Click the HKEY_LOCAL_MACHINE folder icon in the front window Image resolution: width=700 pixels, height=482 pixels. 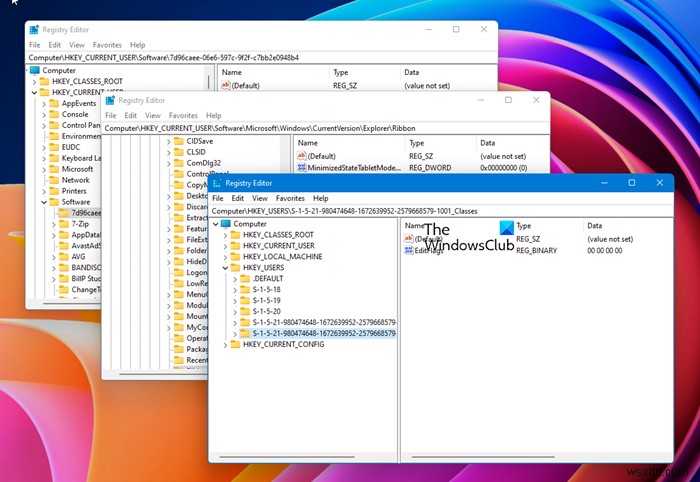click(235, 257)
